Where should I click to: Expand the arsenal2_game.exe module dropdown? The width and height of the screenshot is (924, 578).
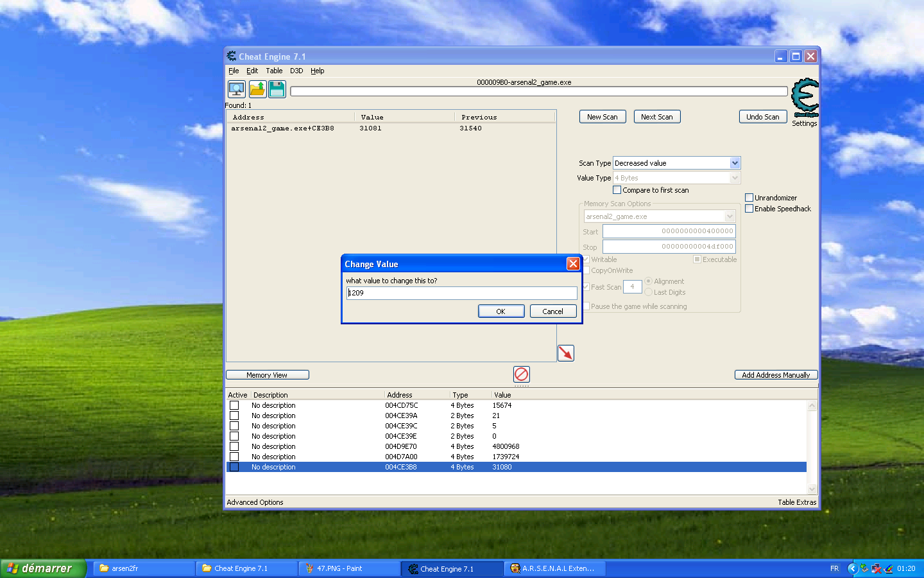(x=730, y=216)
